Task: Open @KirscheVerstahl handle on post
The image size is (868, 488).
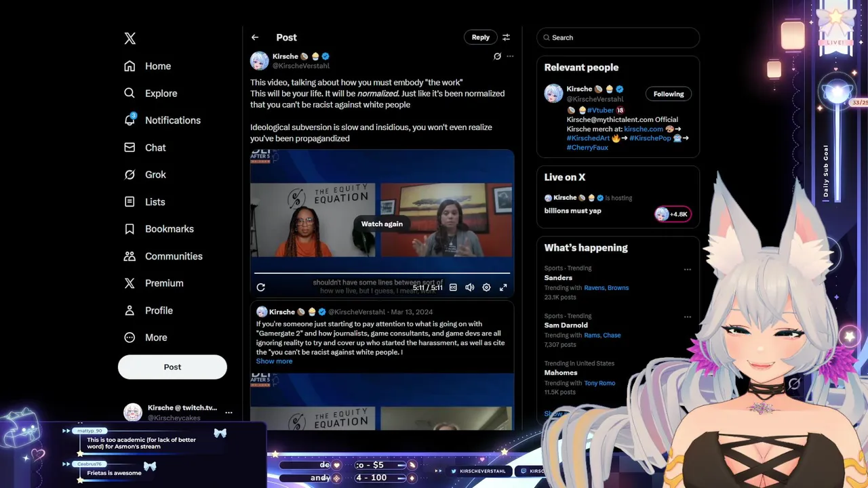Action: pyautogui.click(x=301, y=66)
